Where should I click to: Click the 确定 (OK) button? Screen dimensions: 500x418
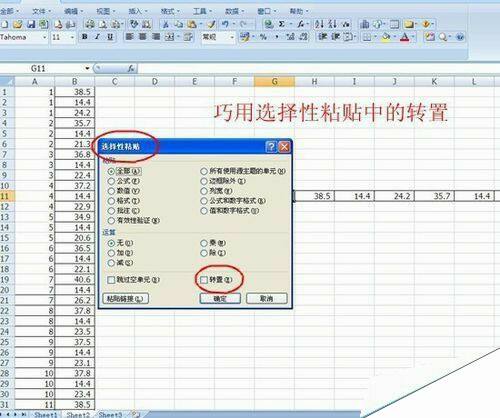(x=220, y=299)
